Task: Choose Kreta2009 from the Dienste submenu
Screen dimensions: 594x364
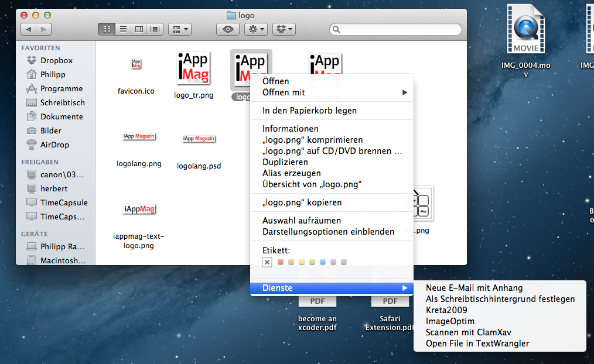Action: [500, 310]
